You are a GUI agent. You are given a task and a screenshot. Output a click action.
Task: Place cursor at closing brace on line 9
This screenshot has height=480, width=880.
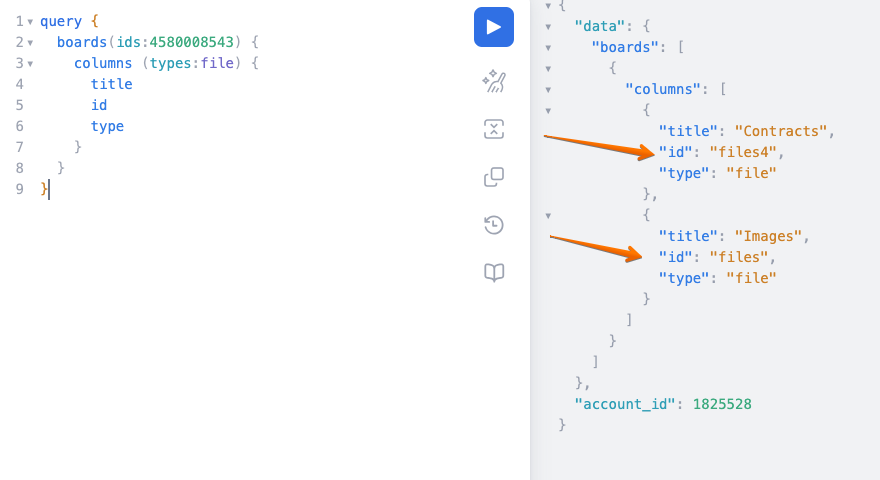[x=44, y=189]
